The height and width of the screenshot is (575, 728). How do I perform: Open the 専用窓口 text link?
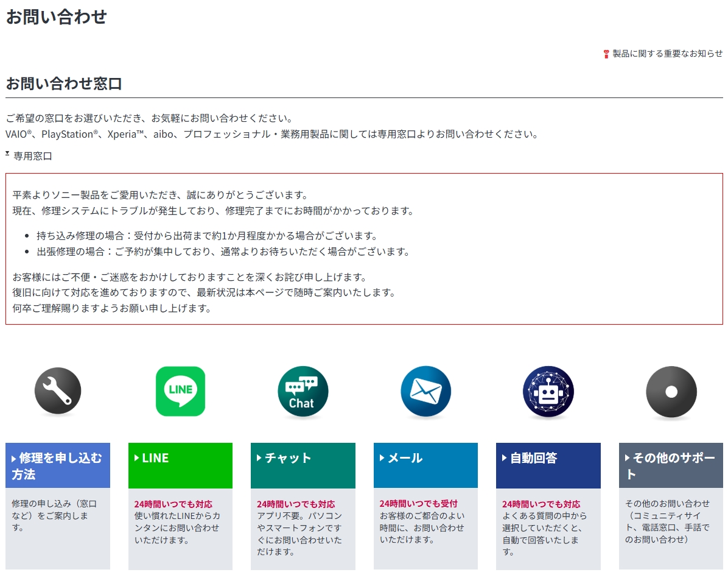[33, 156]
